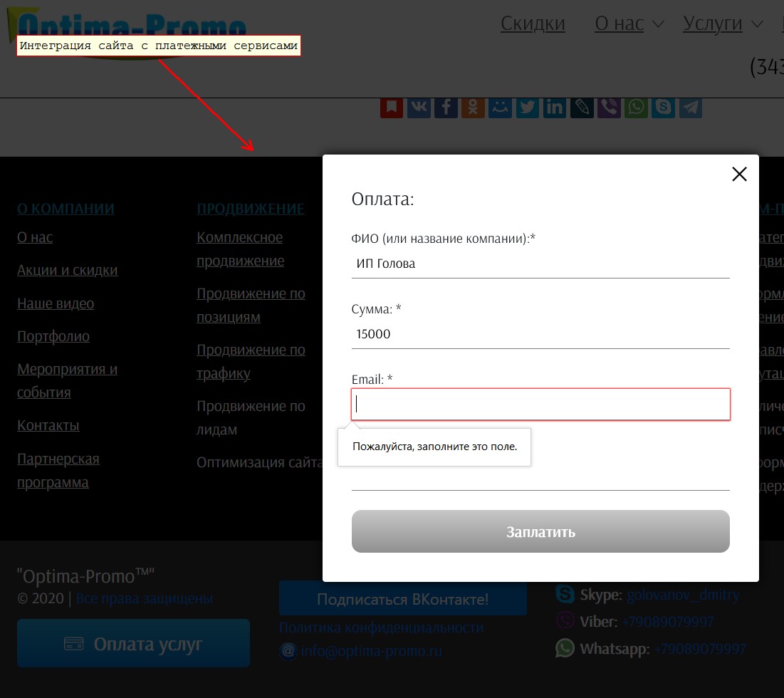
Task: Open Продвижение по трафику link
Action: pos(251,362)
